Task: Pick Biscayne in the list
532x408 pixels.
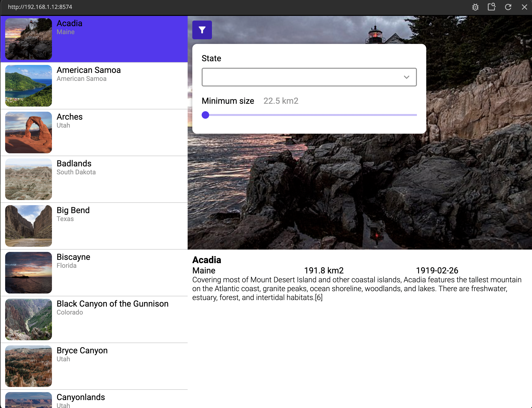Action: 94,273
